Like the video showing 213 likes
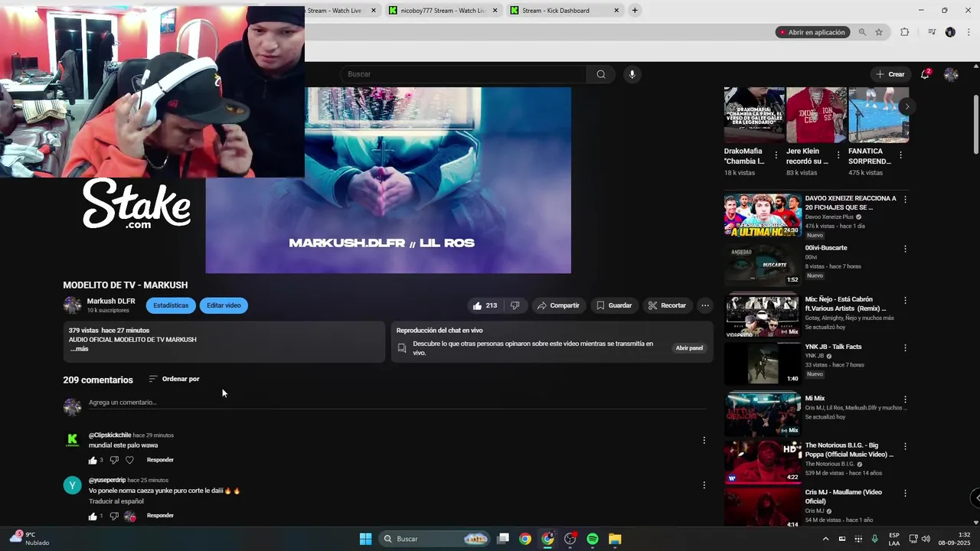The image size is (980, 551). click(485, 305)
